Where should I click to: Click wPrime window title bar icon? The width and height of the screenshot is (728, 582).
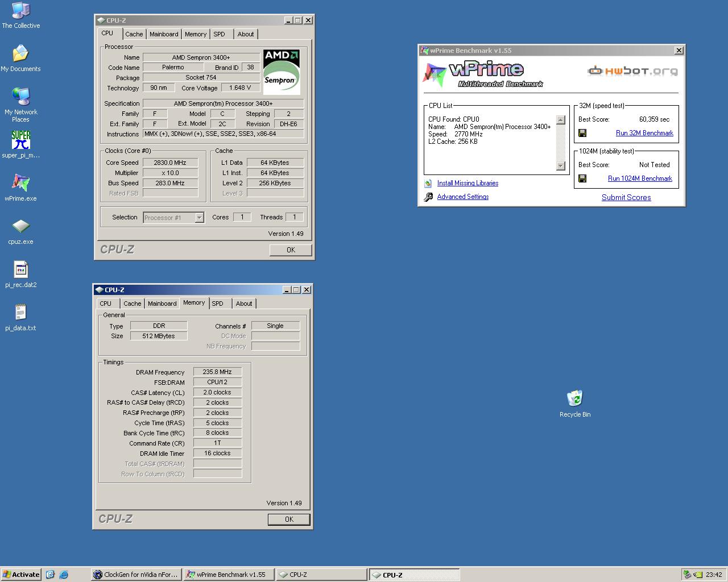point(424,51)
